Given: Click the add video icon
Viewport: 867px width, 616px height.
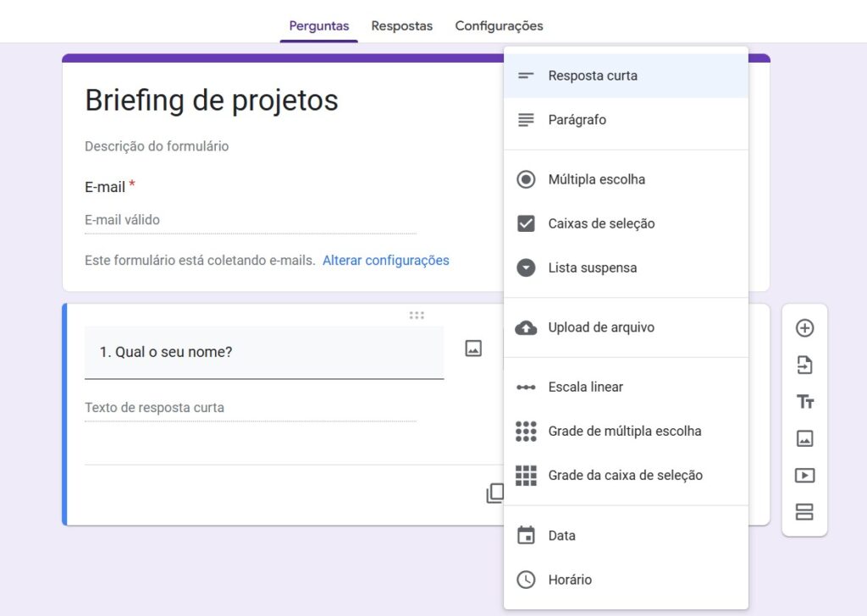Looking at the screenshot, I should click(x=804, y=476).
